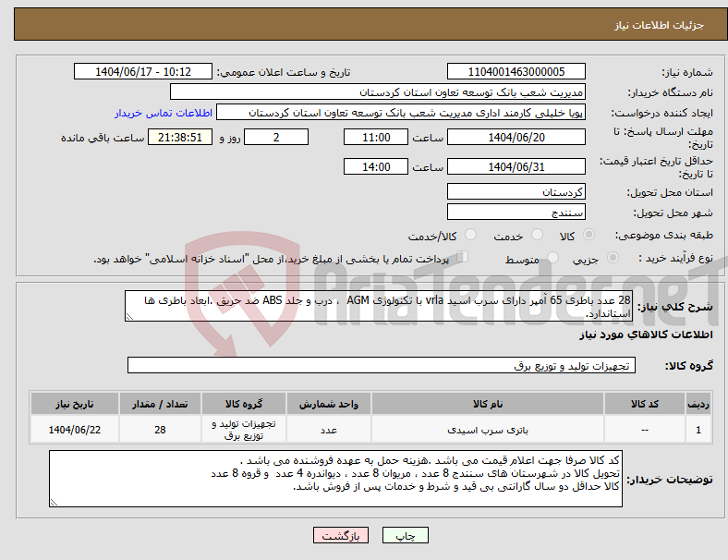Click the request creator field پویا خلیلی
This screenshot has width=728, height=560.
[401, 113]
